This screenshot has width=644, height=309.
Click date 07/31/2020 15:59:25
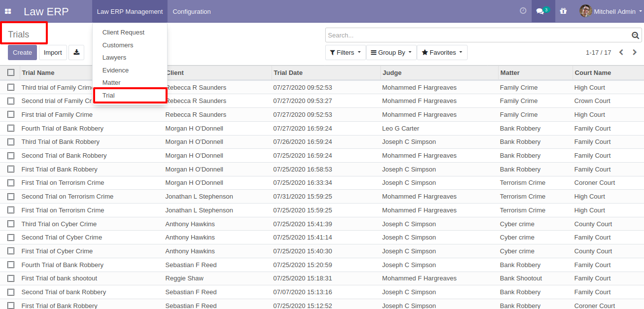click(303, 197)
